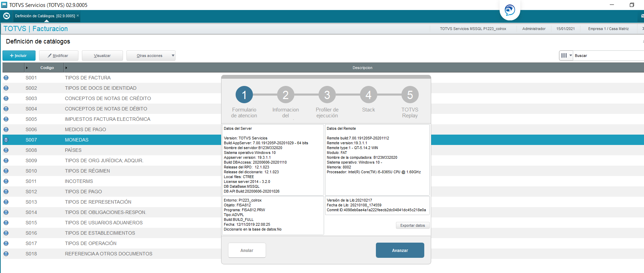Viewport: 644px width, 273px height.
Task: Sort by the Codigo column header
Action: pos(47,68)
